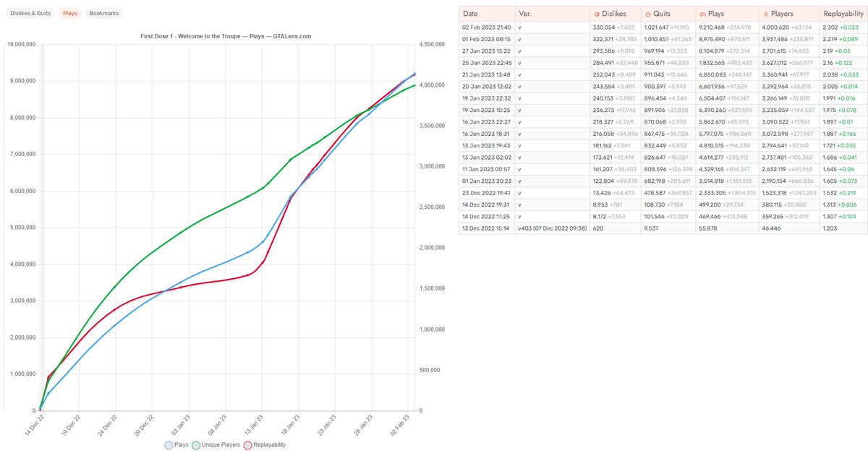Click the 2.279 replayability value

point(830,39)
